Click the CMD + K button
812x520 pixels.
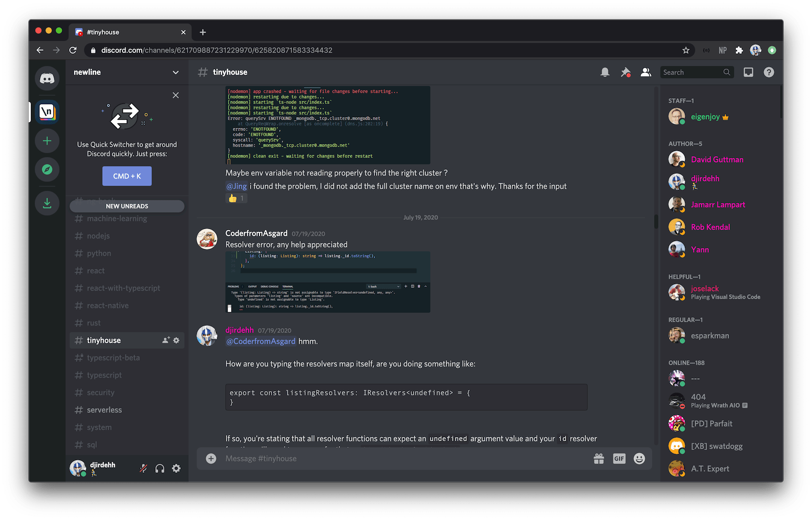coord(127,176)
